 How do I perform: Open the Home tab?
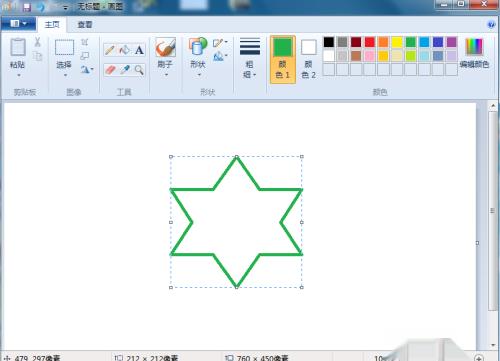pos(52,24)
